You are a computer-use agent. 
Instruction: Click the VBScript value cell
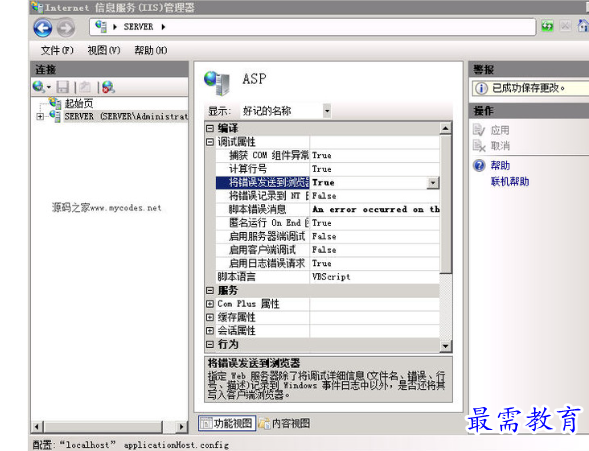[375, 277]
